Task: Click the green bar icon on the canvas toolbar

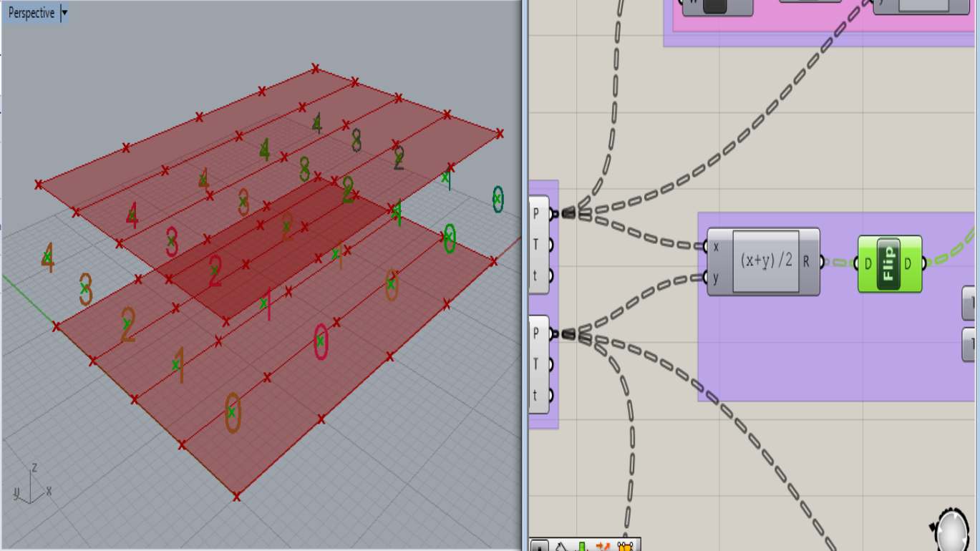Action: pos(582,545)
